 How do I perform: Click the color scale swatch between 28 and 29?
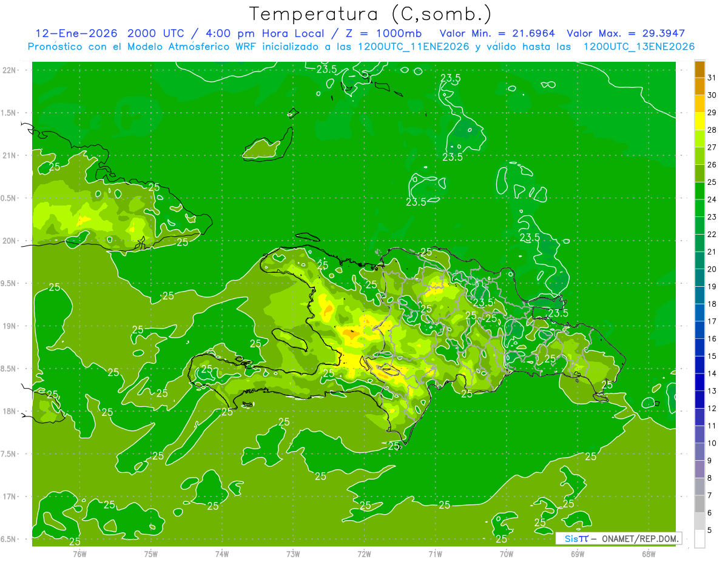tap(699, 121)
